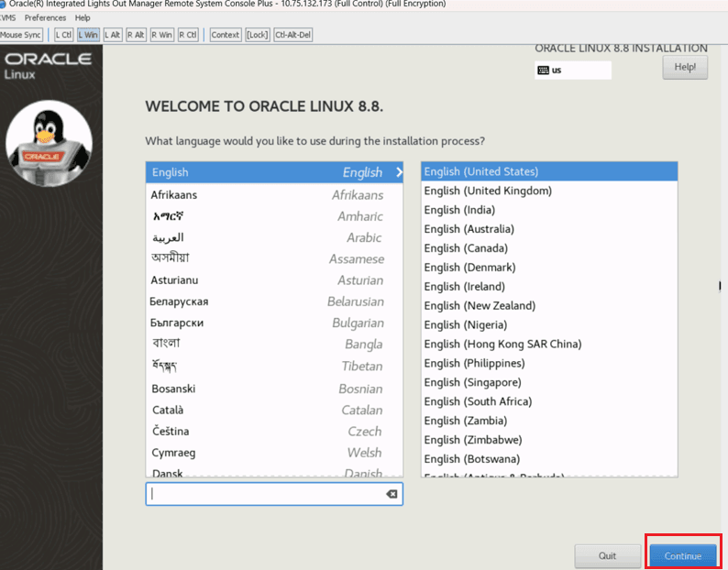Screen dimensions: 728x570
Task: Choose English (India) locale
Action: point(549,210)
